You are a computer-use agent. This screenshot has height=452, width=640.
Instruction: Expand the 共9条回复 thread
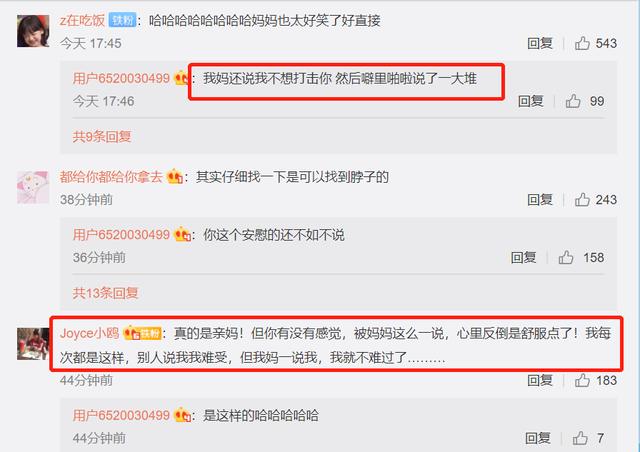[102, 136]
